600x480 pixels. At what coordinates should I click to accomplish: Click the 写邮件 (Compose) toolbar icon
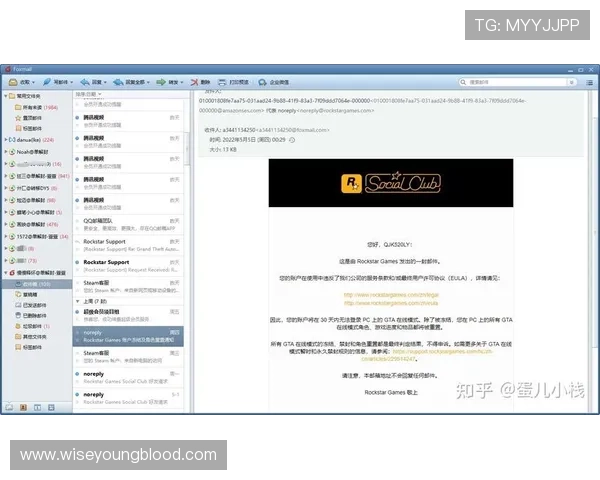[x=55, y=82]
